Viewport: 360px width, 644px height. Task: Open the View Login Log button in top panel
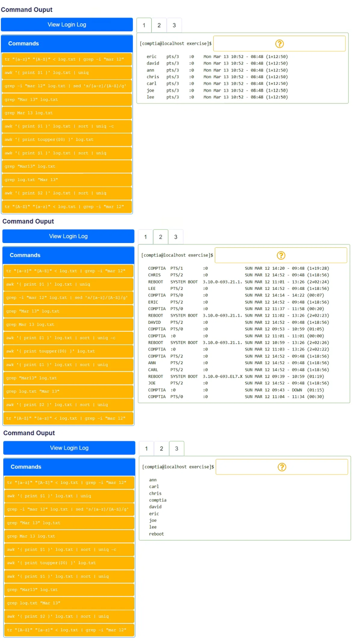67,25
